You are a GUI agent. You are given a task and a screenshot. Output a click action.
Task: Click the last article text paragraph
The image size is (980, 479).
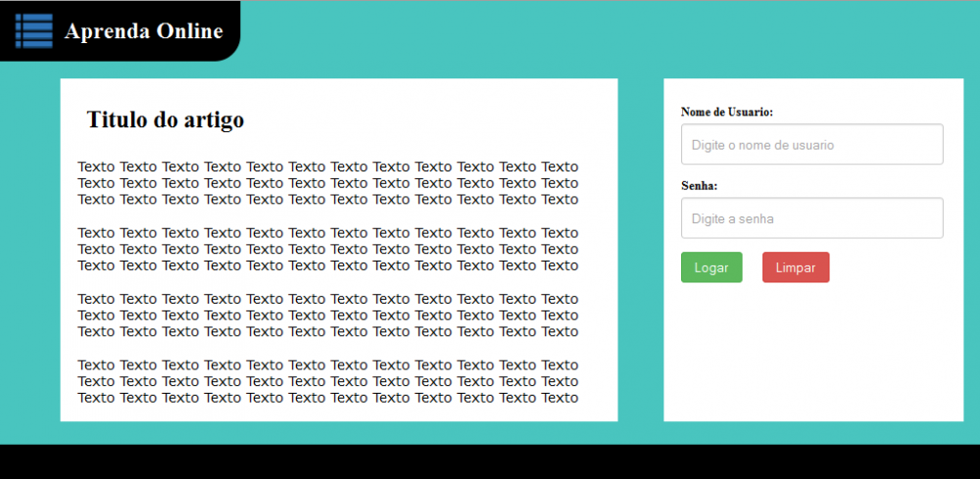click(327, 381)
